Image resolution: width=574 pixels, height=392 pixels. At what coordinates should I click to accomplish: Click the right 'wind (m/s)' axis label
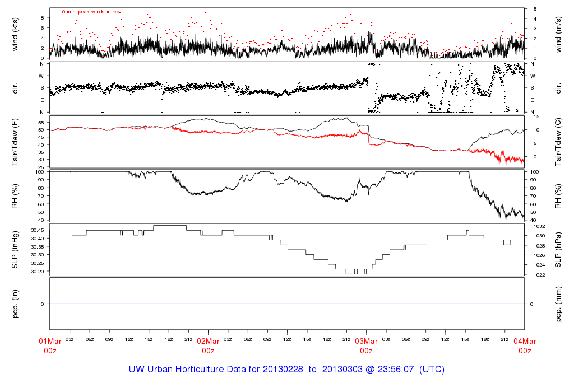558,34
